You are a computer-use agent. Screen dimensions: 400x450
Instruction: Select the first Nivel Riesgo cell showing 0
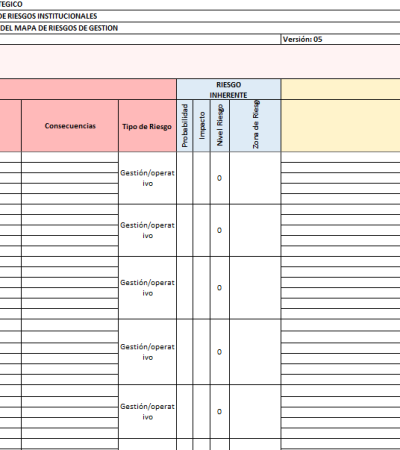pos(220,178)
